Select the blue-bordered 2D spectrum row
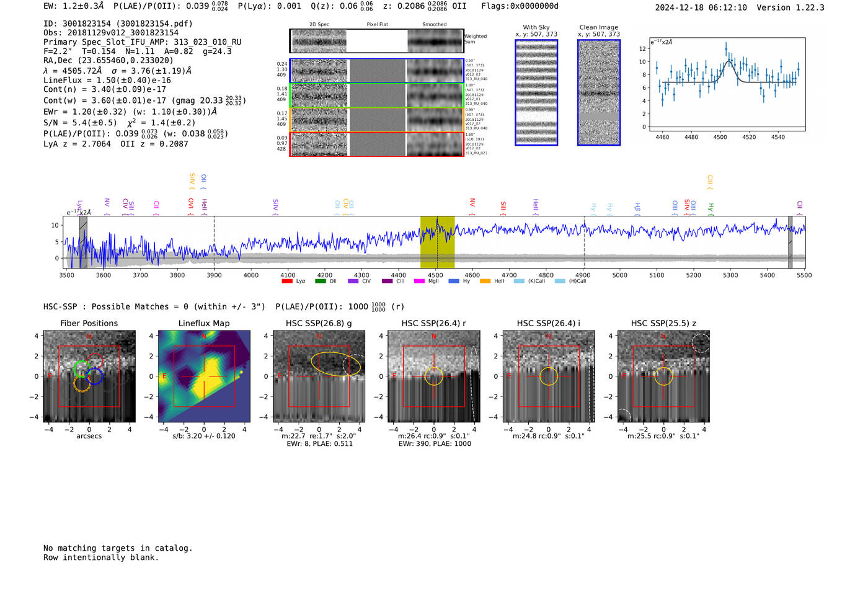 [376, 71]
